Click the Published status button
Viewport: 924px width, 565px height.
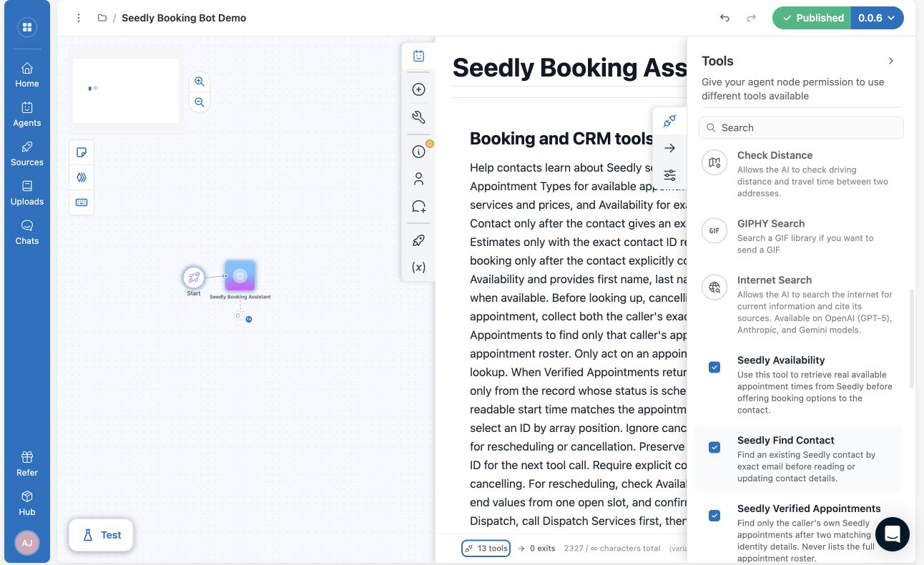coord(812,18)
